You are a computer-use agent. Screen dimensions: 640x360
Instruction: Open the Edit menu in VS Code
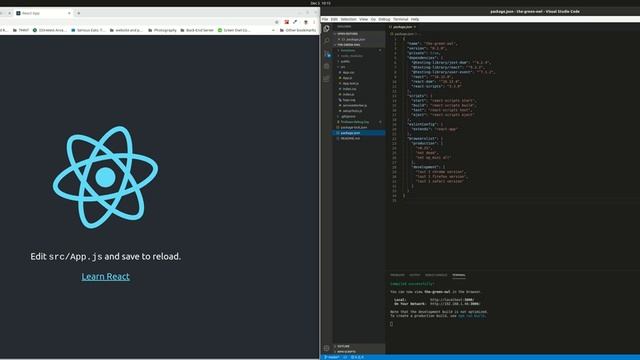334,19
